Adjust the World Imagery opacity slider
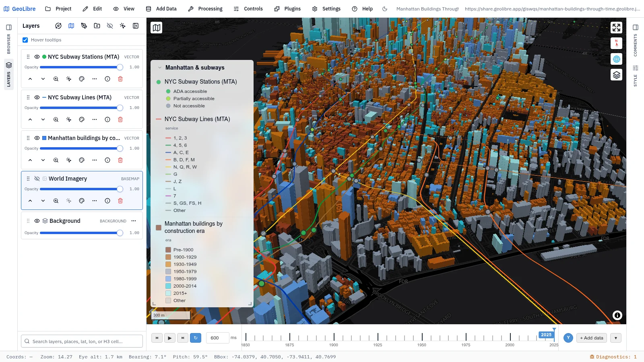644x362 pixels. click(x=82, y=189)
